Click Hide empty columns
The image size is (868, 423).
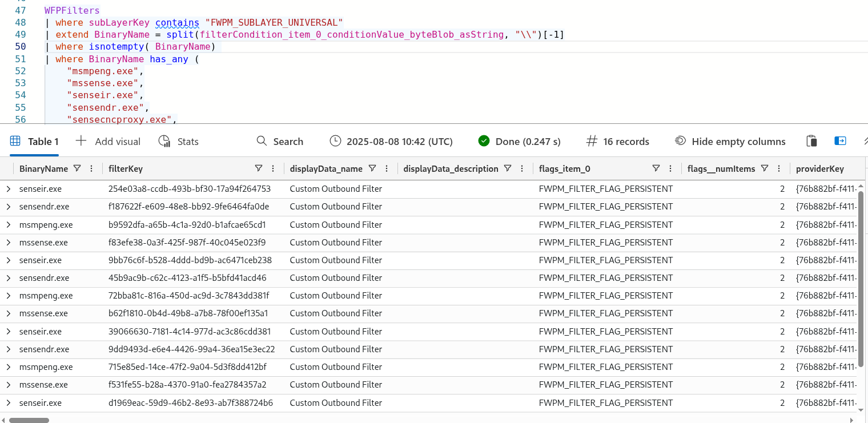point(730,141)
